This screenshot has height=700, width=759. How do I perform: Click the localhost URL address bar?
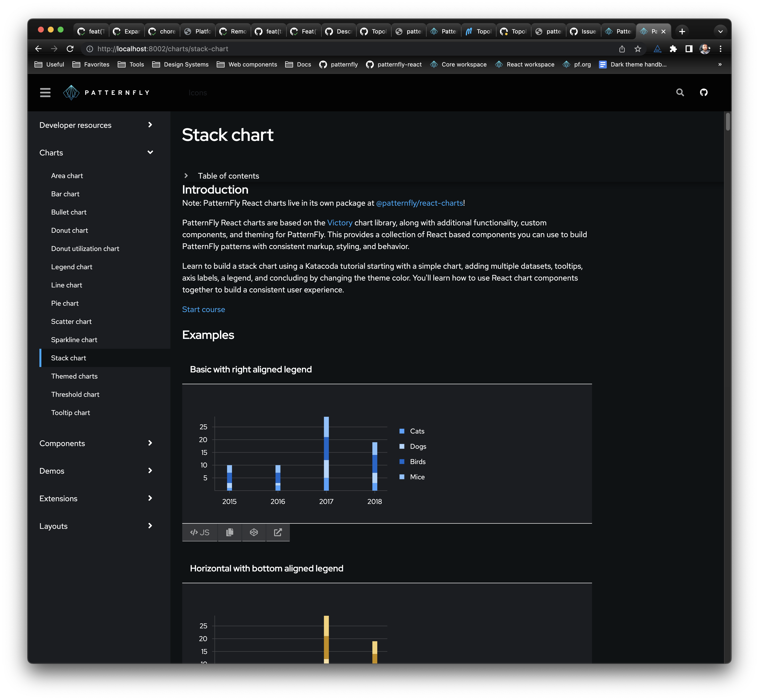(x=163, y=49)
